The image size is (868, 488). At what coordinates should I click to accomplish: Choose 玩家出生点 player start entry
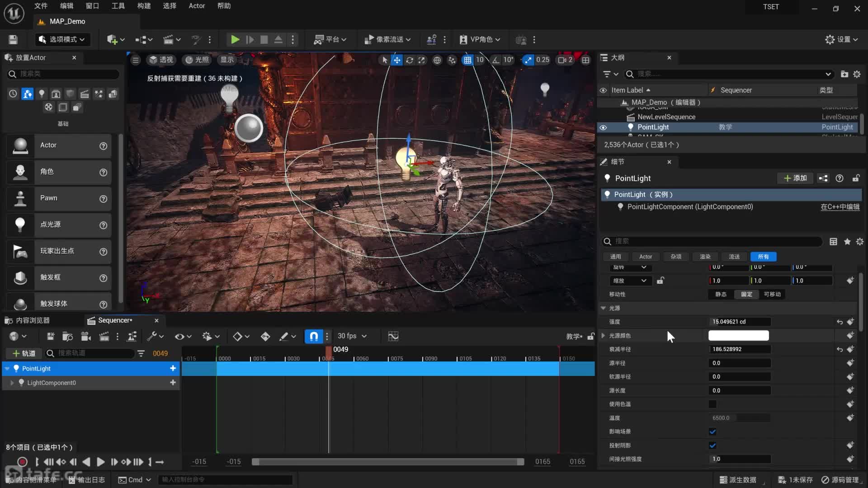[59, 251]
